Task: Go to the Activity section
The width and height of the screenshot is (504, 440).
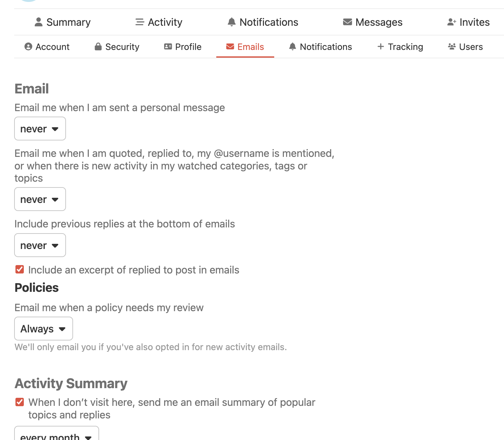Action: click(159, 22)
